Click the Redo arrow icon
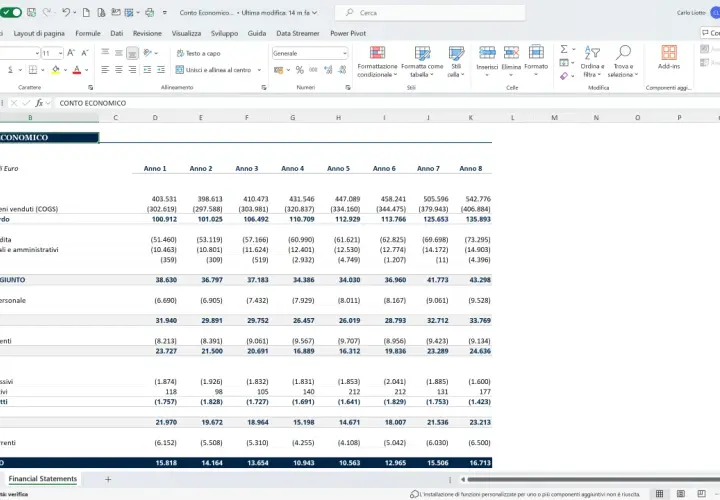This screenshot has width=720, height=500. (47, 12)
